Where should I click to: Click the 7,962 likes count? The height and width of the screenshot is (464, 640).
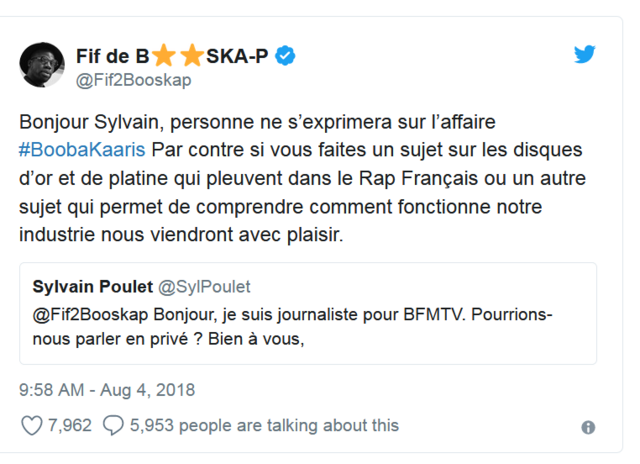pos(69,425)
